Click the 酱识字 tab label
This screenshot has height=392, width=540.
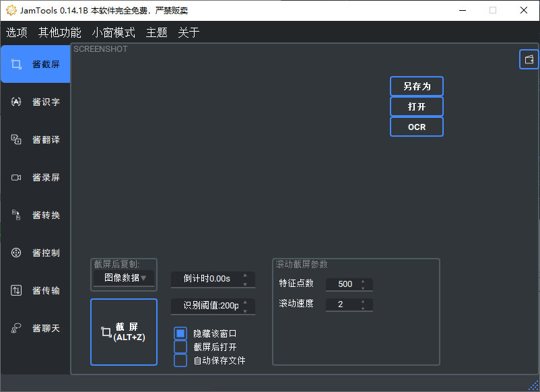[46, 102]
